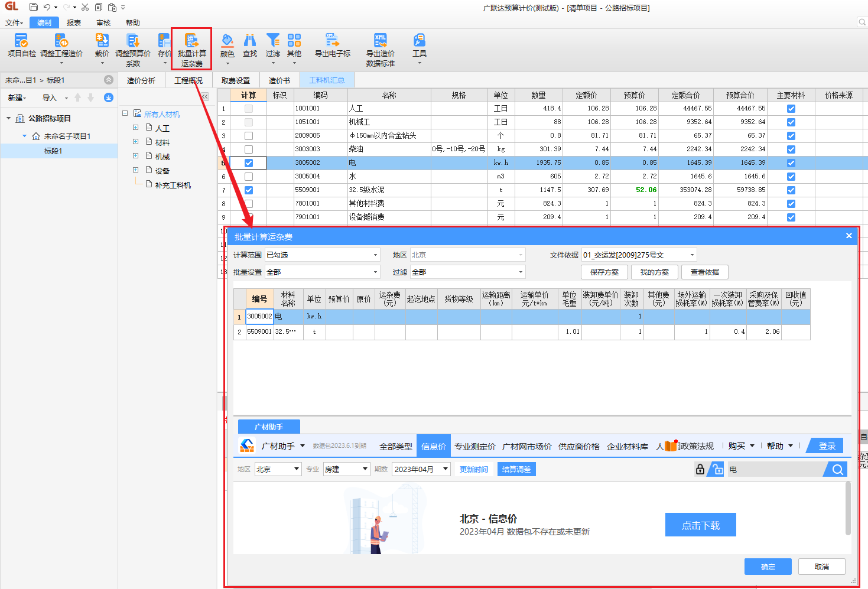Click the locked padlock icon
The width and height of the screenshot is (868, 589).
700,470
